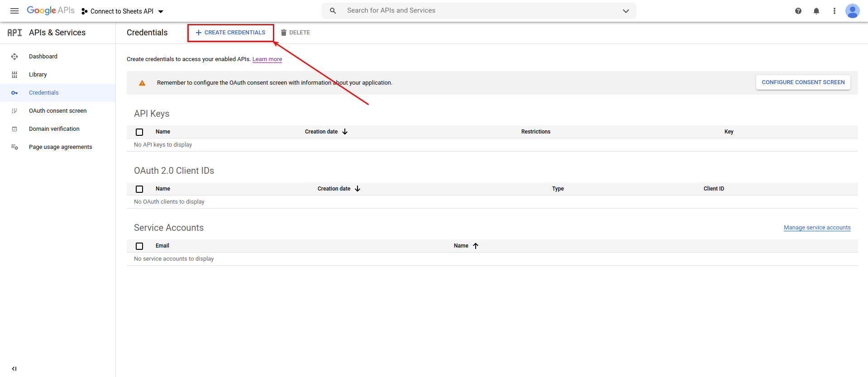Click the API Keys section heading
This screenshot has height=377, width=868.
click(152, 114)
